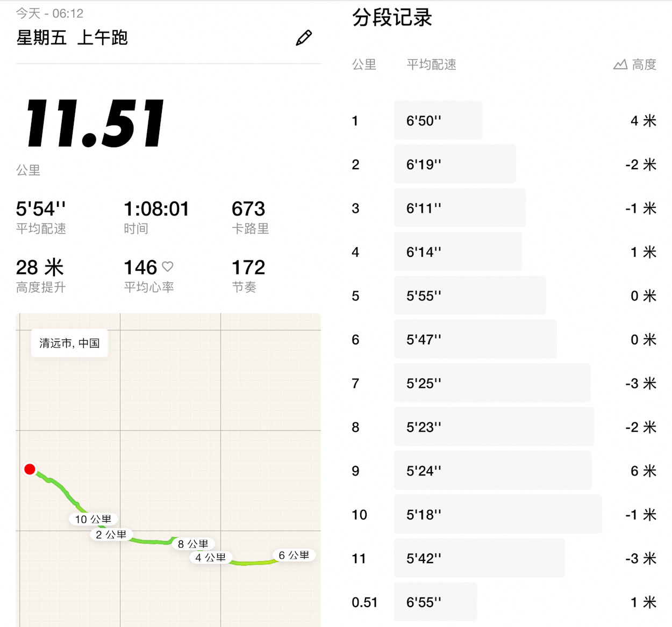Tap the 1:08:01 duration value
This screenshot has width=672, height=627.
tap(156, 208)
